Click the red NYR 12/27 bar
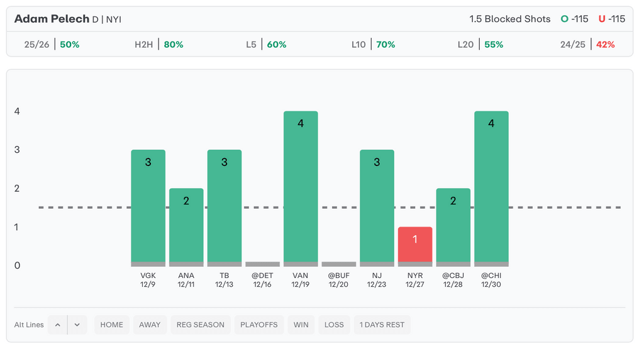 [x=415, y=246]
